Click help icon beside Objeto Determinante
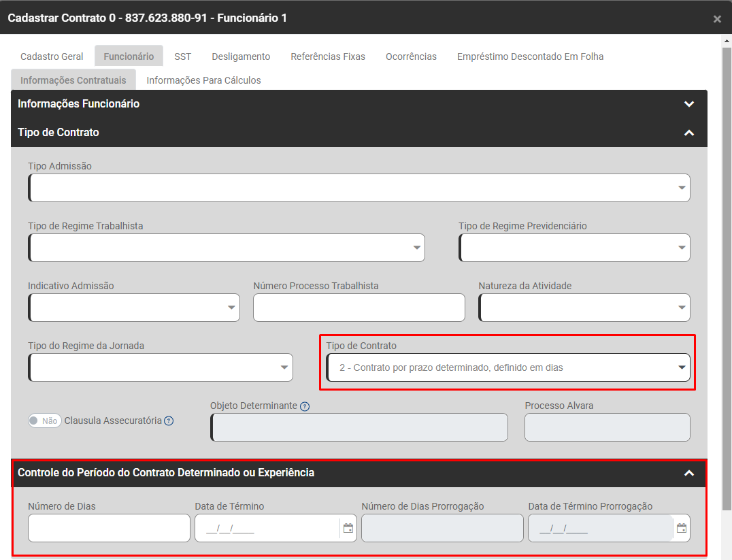Viewport: 732px width, 560px height. (305, 406)
